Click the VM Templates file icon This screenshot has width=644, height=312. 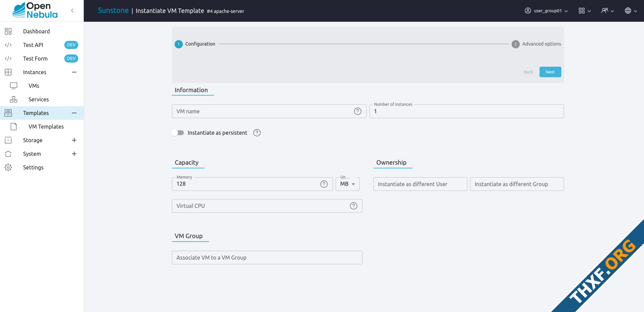pyautogui.click(x=14, y=127)
